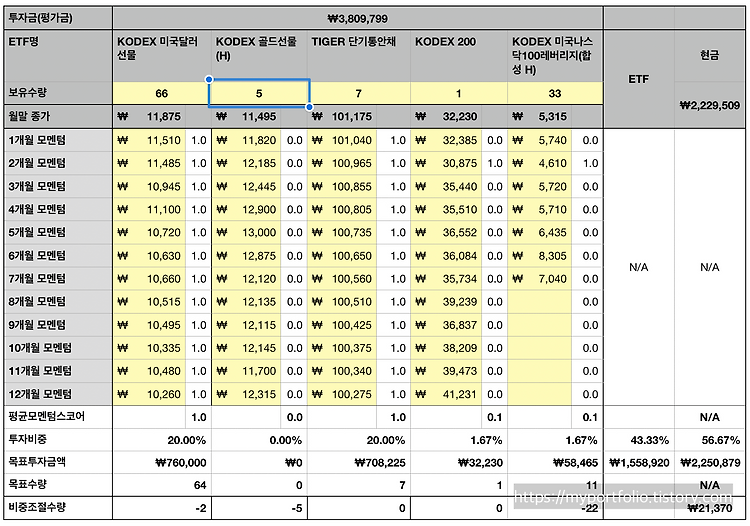750x526 pixels.
Task: Click the 12-month KODEX 200 price 41,231
Action: pos(446,394)
